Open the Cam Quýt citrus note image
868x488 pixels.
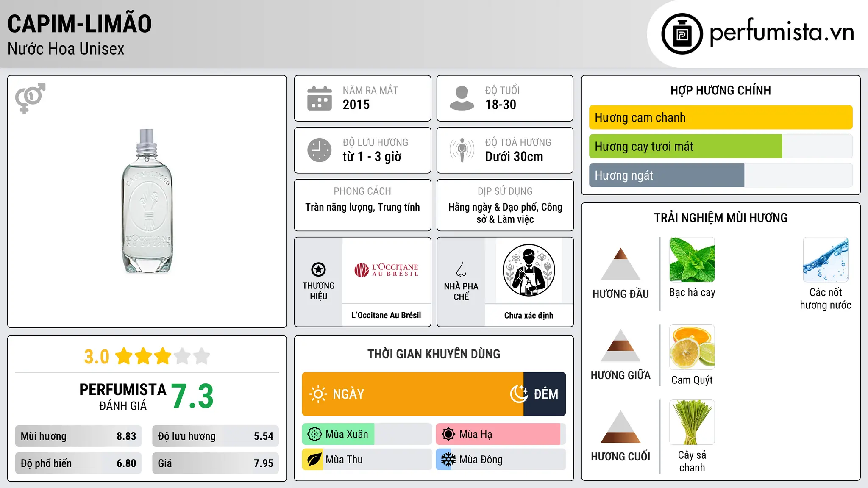[x=692, y=347]
